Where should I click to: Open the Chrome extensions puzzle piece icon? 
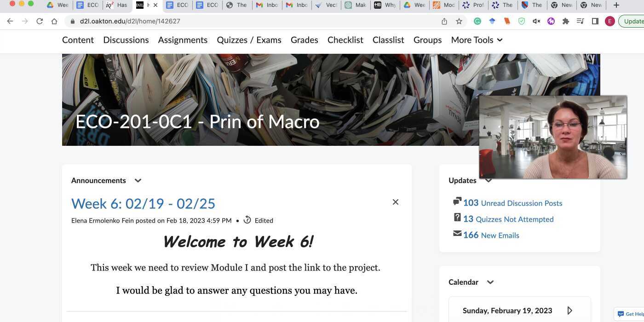[x=566, y=21]
